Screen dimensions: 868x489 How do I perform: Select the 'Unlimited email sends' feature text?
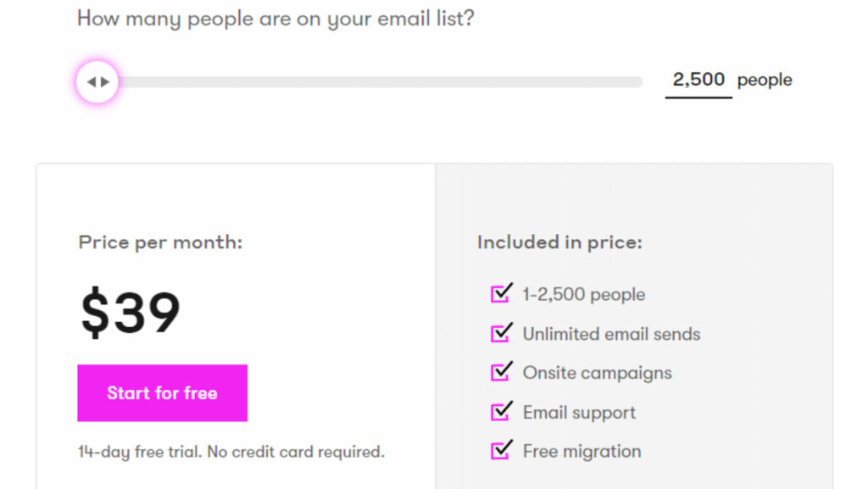pyautogui.click(x=611, y=334)
